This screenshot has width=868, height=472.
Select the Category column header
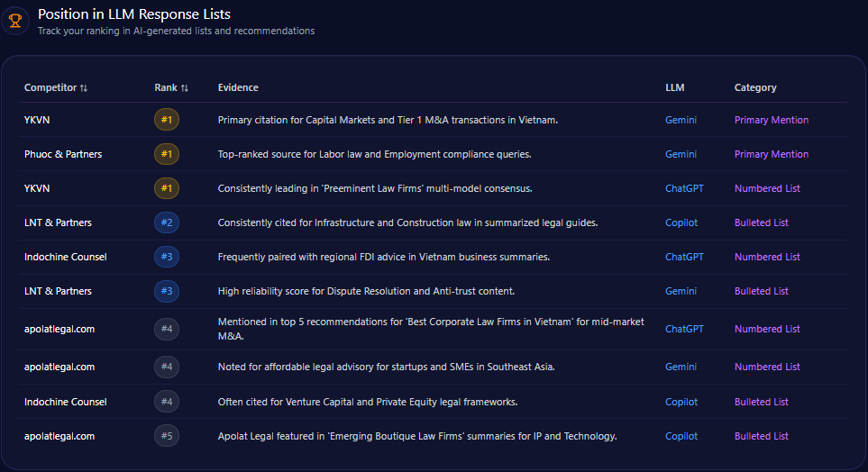pos(755,87)
